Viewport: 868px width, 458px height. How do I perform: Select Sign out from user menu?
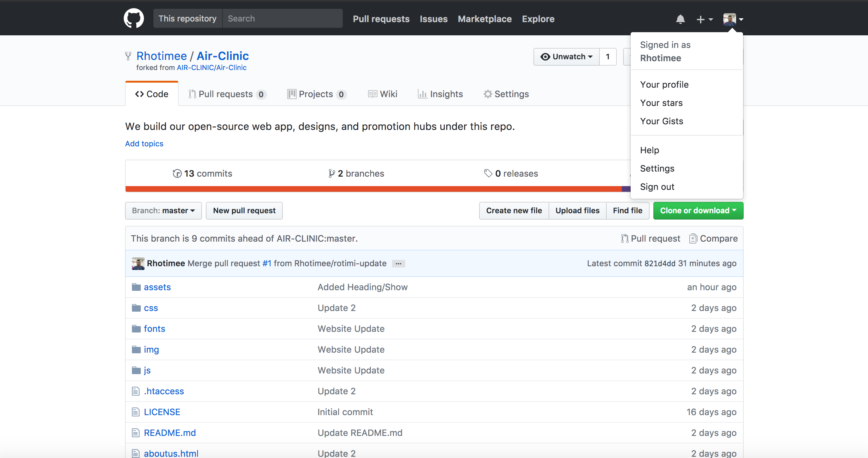[x=687, y=186]
